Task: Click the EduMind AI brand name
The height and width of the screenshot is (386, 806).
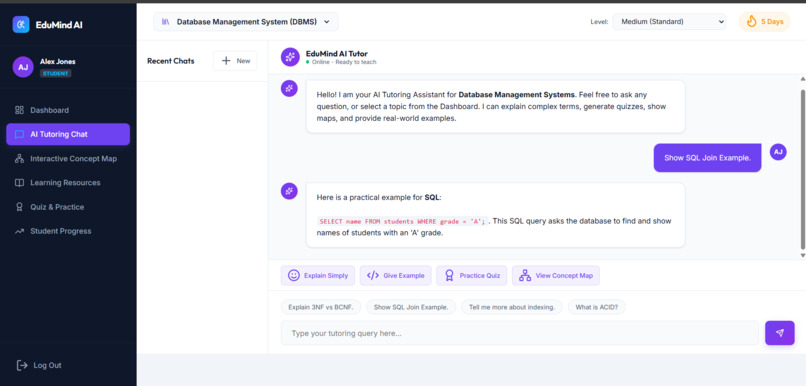Action: tap(59, 25)
